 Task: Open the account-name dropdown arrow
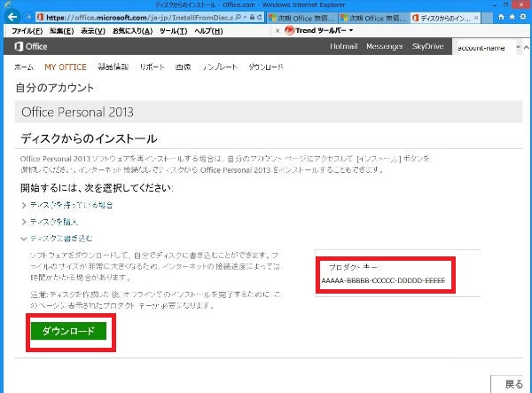[x=518, y=47]
